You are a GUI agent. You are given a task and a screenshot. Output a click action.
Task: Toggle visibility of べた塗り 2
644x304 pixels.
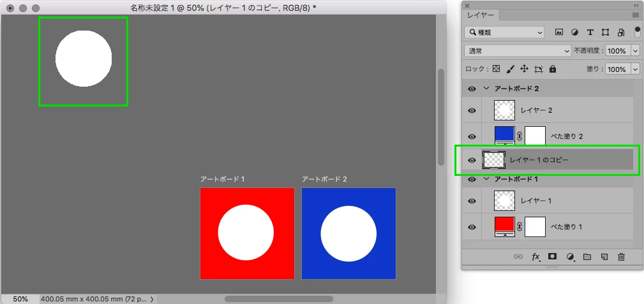pyautogui.click(x=472, y=136)
